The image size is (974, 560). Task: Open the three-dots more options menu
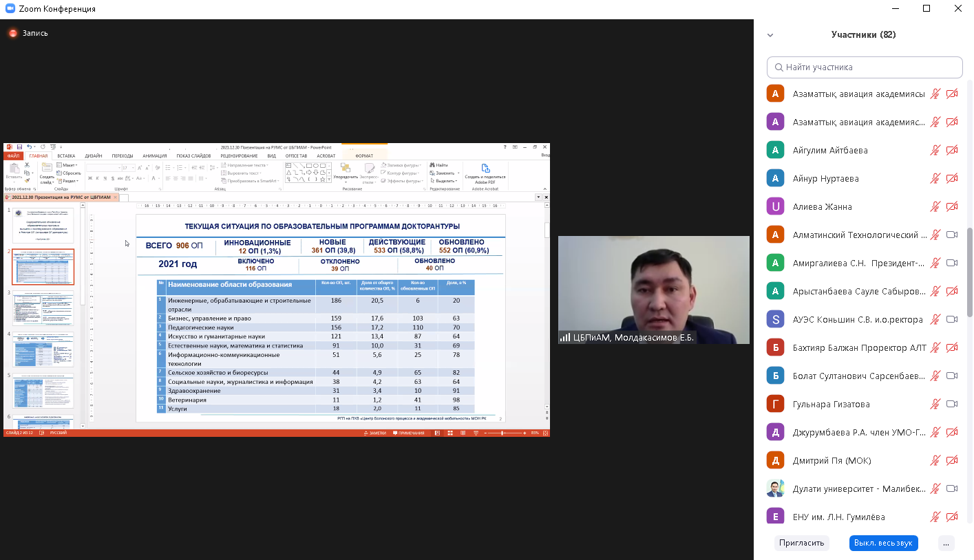pyautogui.click(x=946, y=543)
